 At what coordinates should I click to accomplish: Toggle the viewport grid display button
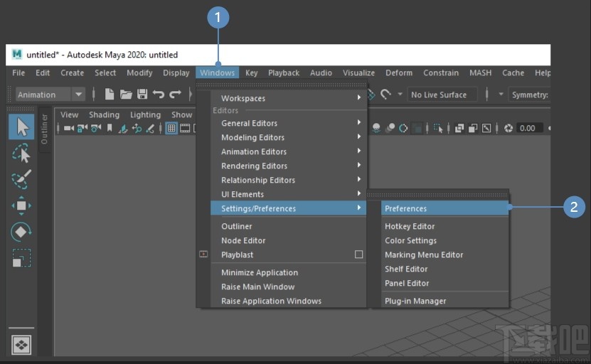pos(171,129)
